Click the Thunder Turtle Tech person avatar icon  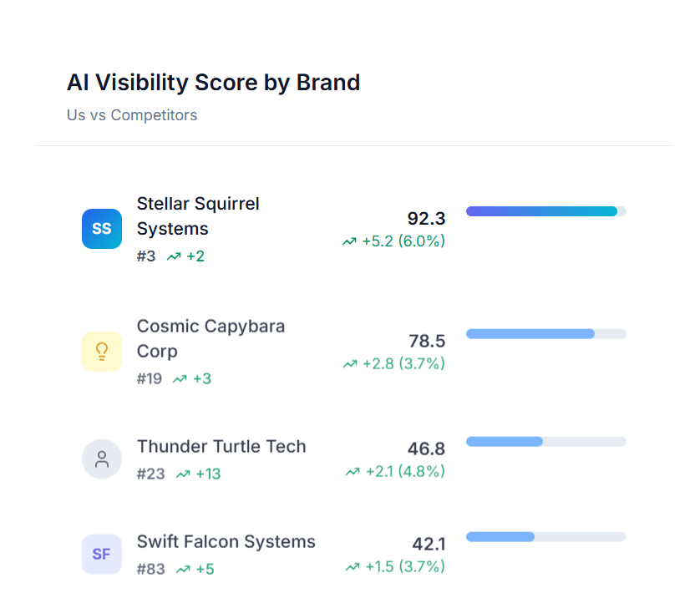[x=101, y=459]
